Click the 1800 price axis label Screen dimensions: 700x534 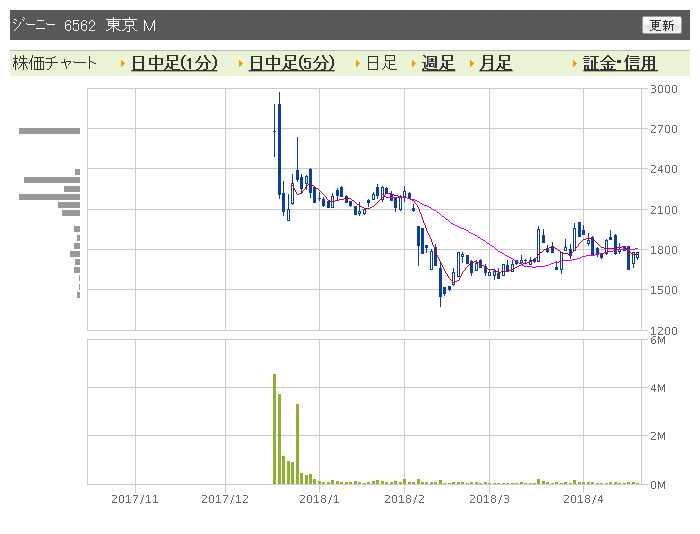click(663, 250)
